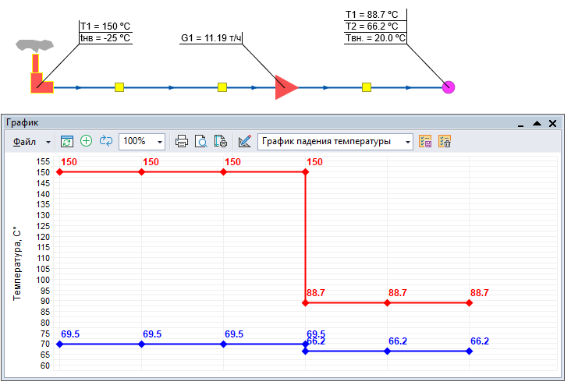This screenshot has height=392, width=571.
Task: Click the refresh graph window icon
Action: click(67, 141)
